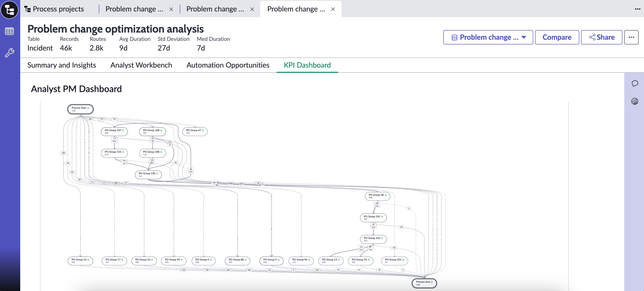Select the PO Group 201 node
Screen dimensions: 644x291
tap(395, 261)
